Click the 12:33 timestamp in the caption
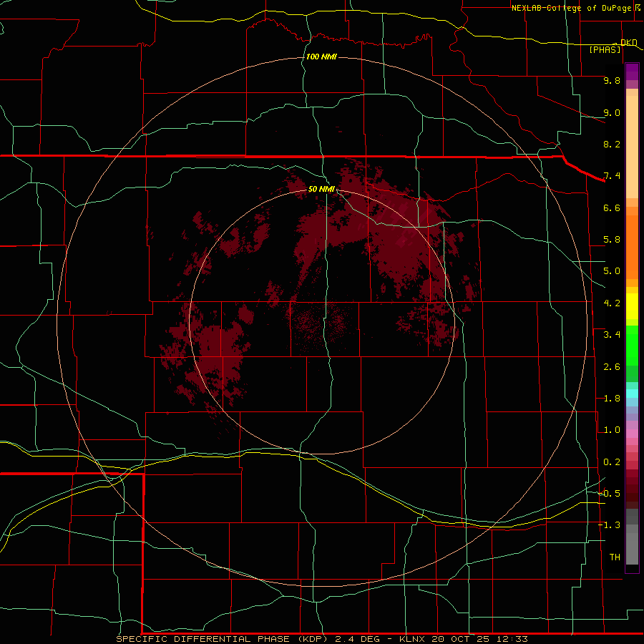Image resolution: width=644 pixels, height=644 pixels. coord(512,639)
